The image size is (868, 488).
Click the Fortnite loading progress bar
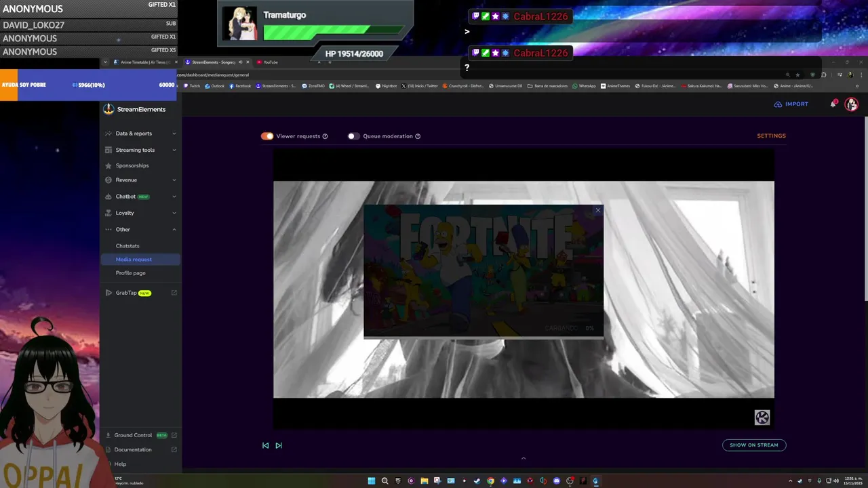pyautogui.click(x=484, y=337)
